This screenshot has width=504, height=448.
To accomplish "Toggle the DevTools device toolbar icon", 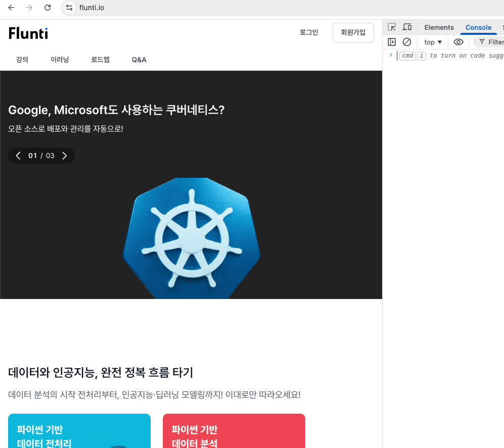I will tap(407, 27).
